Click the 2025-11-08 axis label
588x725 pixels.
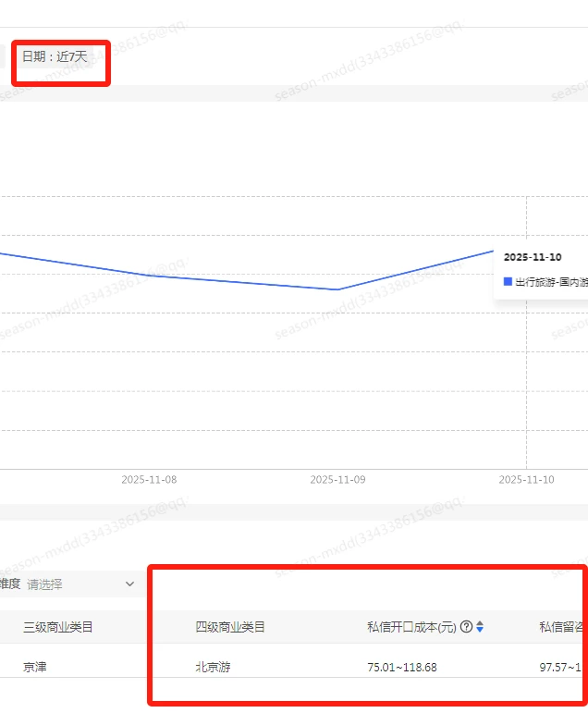tap(149, 479)
